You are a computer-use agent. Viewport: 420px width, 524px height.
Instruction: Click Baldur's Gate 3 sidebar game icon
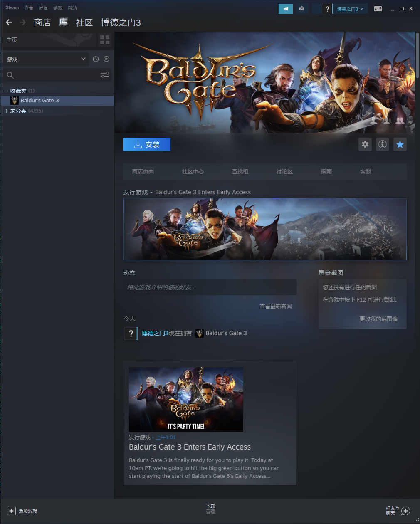15,100
